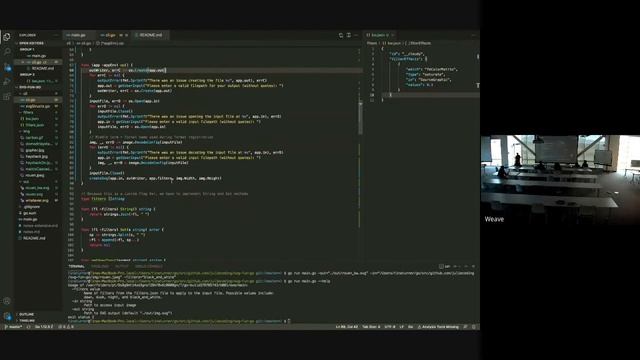Open notes-extensive.md in explorer
The width and height of the screenshot is (640, 360).
pyautogui.click(x=38, y=226)
